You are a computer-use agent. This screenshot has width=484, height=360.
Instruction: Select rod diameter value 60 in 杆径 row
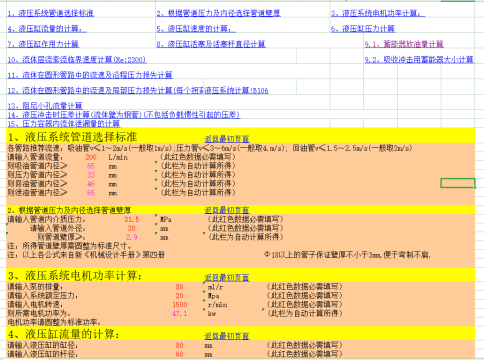coord(179,354)
